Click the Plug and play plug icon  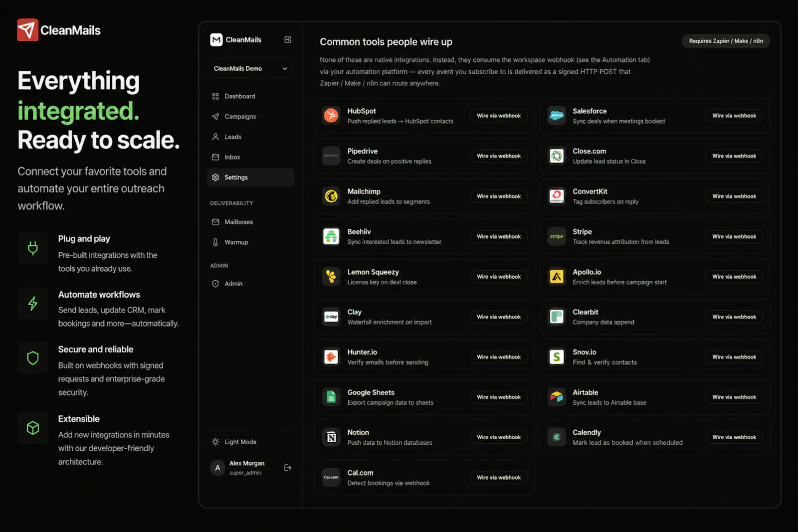coord(33,248)
